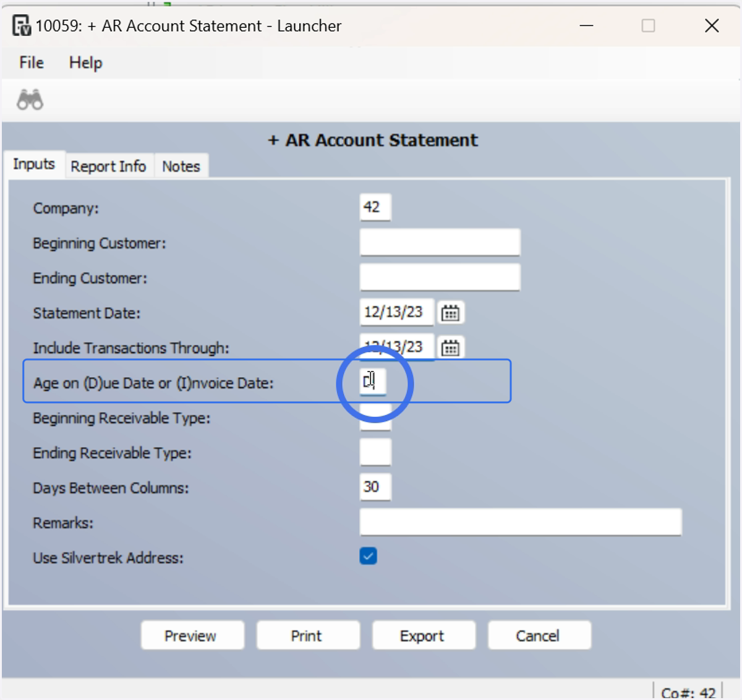Click the Age on Due/Invoice Date field
742x700 pixels.
(373, 382)
